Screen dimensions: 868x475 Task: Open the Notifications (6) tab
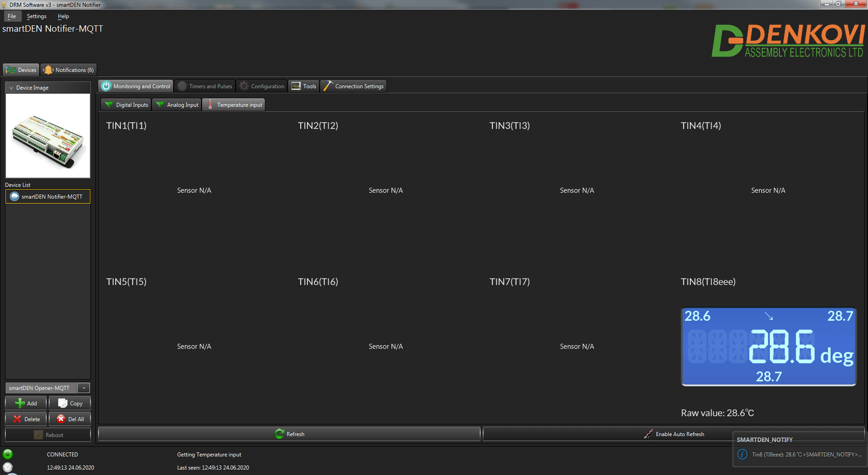click(69, 70)
